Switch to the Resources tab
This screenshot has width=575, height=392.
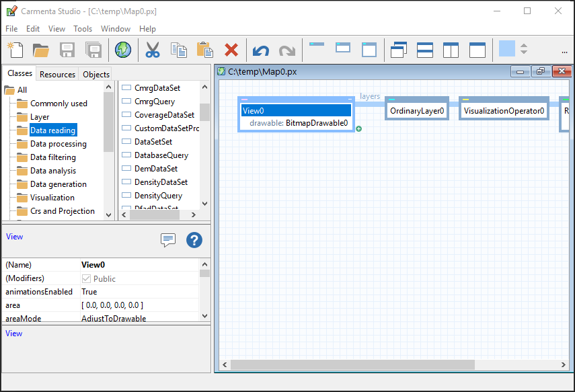57,74
